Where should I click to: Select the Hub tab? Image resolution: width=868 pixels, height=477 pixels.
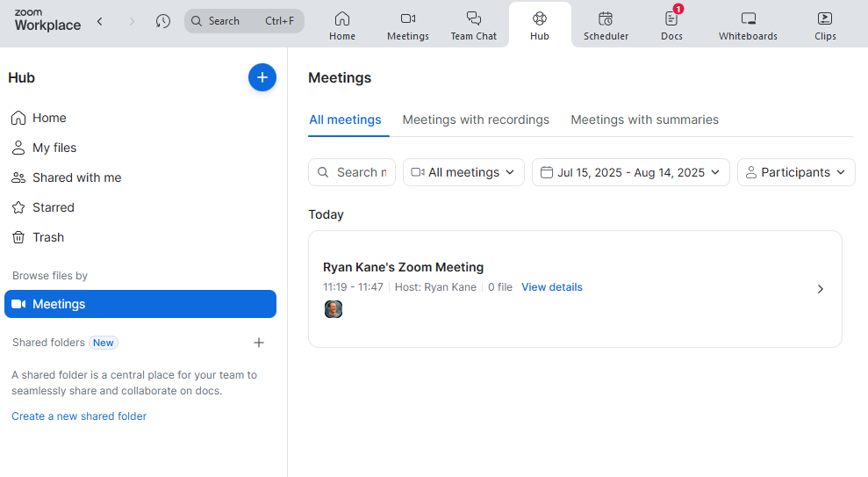[x=540, y=26]
